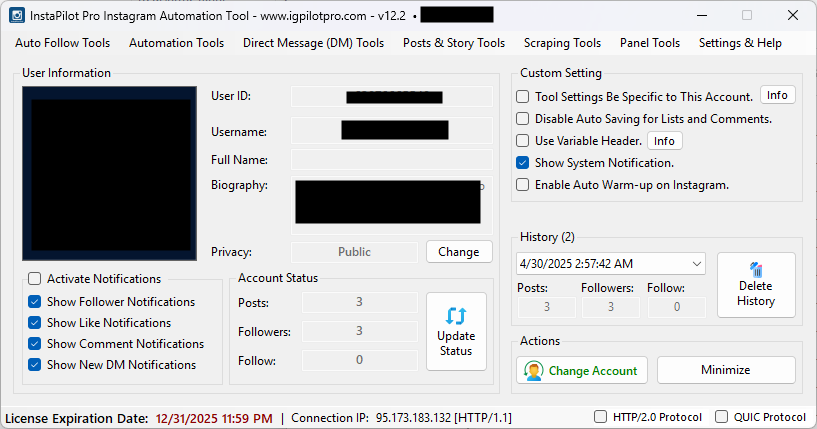Uncheck Show Like Notifications
The height and width of the screenshot is (429, 817).
(34, 323)
